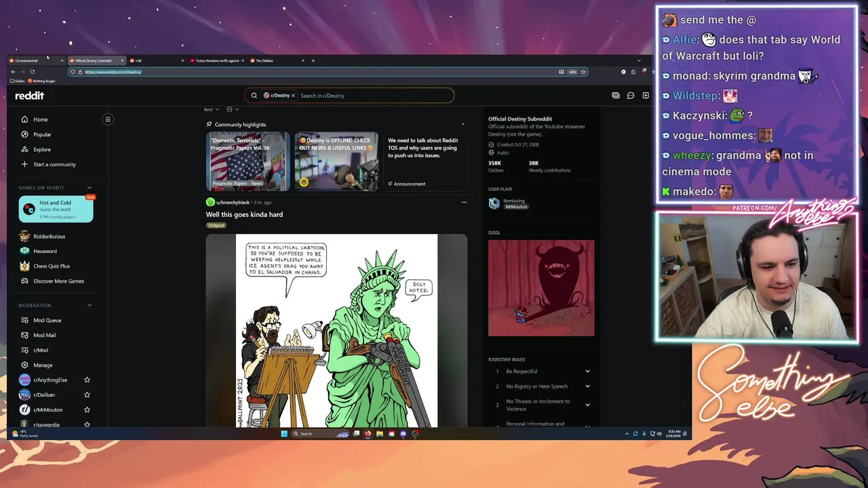This screenshot has width=868, height=488.
Task: Open post options three-dot menu
Action: (x=464, y=202)
